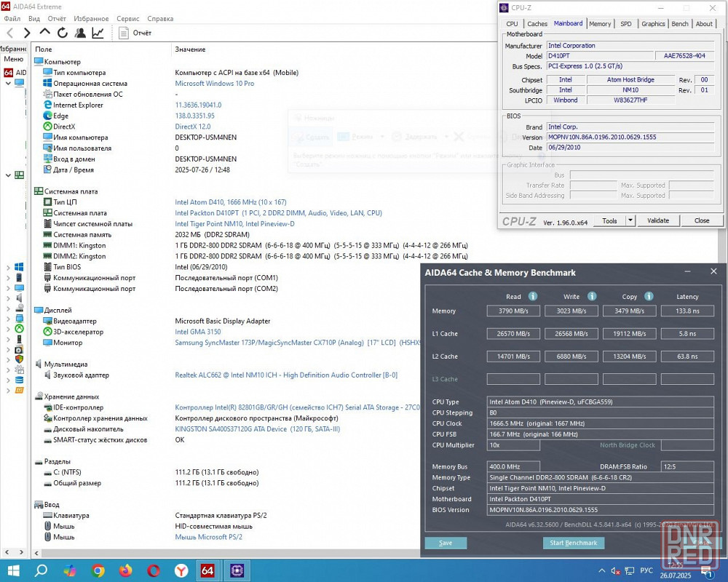Select the Операционная система row icon
The image size is (728, 582).
(47, 83)
